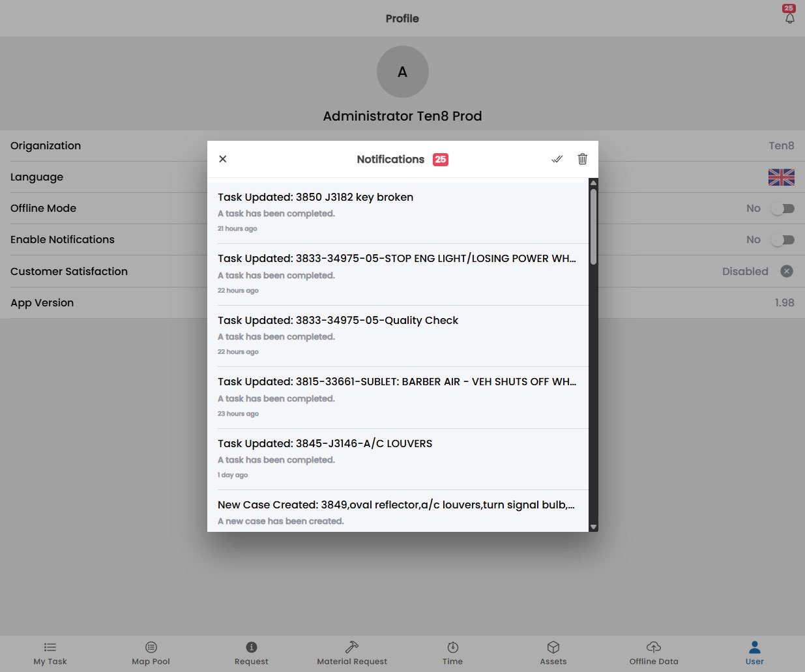Click the Customer Satisfaction disabled X icon
805x672 pixels.
(x=787, y=271)
